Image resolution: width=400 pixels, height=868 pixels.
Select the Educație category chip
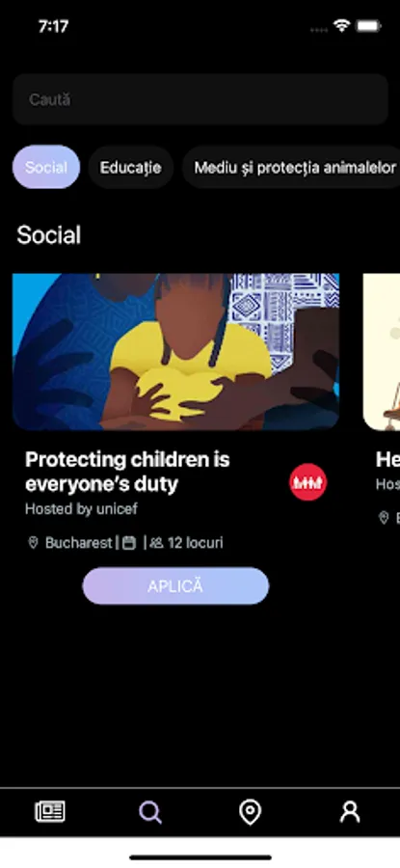pos(130,167)
